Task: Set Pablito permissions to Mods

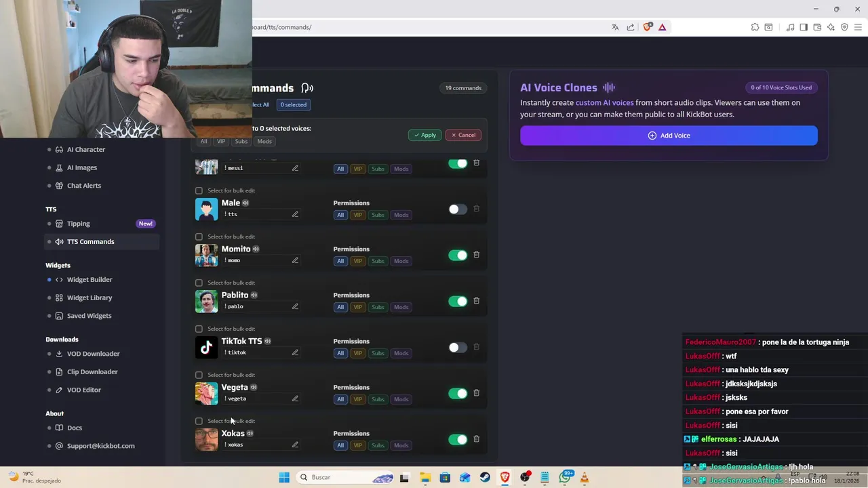Action: [401, 307]
